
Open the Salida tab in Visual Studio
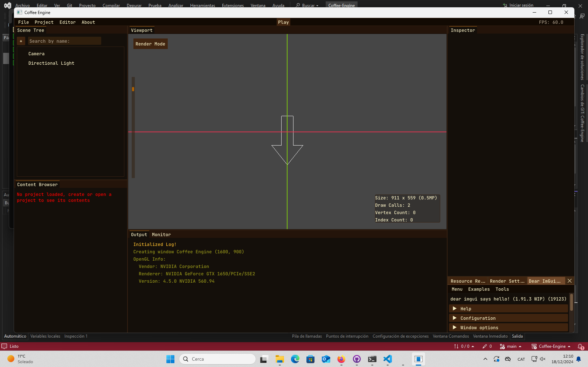coord(517,336)
